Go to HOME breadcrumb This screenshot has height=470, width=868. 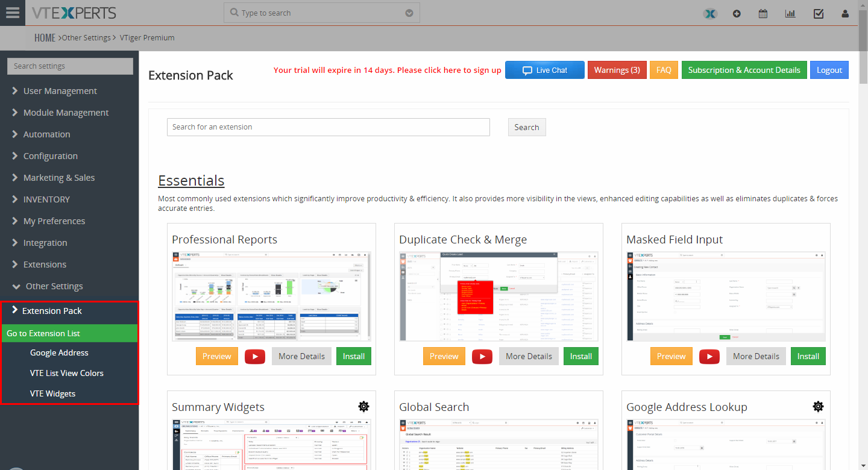[x=45, y=37]
